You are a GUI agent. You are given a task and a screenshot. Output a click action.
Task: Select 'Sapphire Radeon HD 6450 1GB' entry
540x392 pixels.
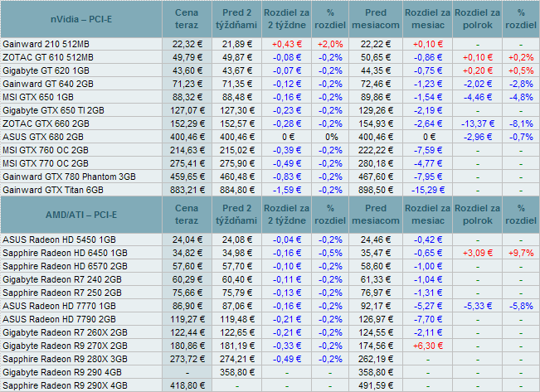pos(65,253)
